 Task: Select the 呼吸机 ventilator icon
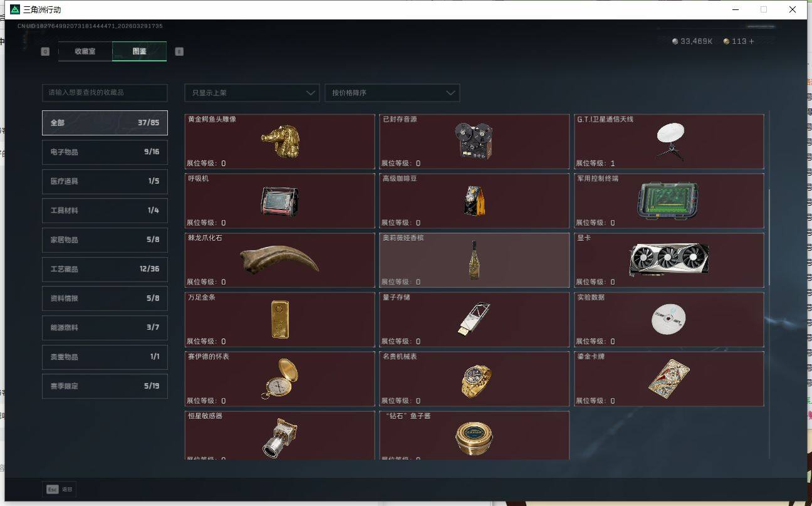pyautogui.click(x=279, y=201)
